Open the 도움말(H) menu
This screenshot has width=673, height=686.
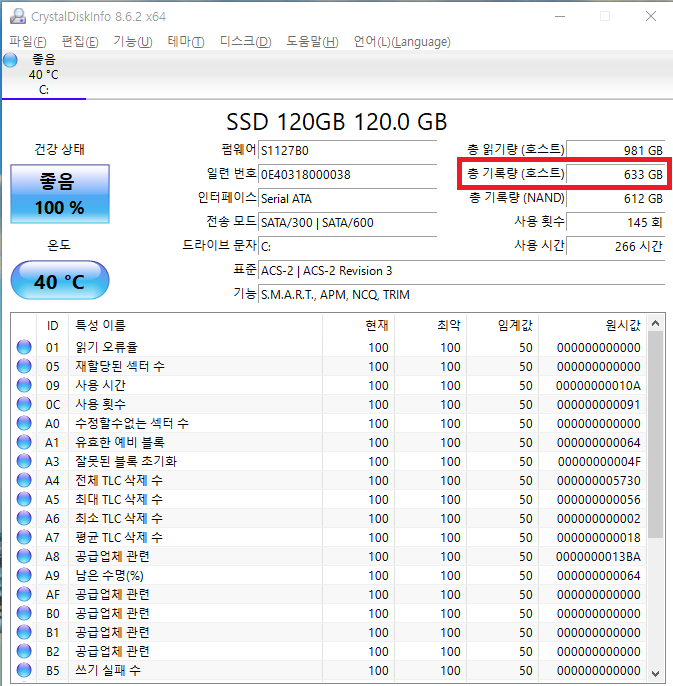tap(312, 42)
